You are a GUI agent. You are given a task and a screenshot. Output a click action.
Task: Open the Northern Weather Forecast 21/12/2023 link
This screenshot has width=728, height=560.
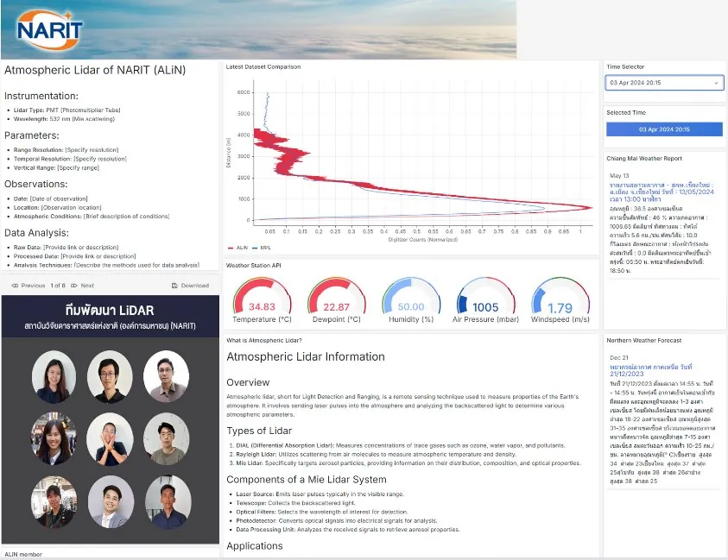point(651,370)
